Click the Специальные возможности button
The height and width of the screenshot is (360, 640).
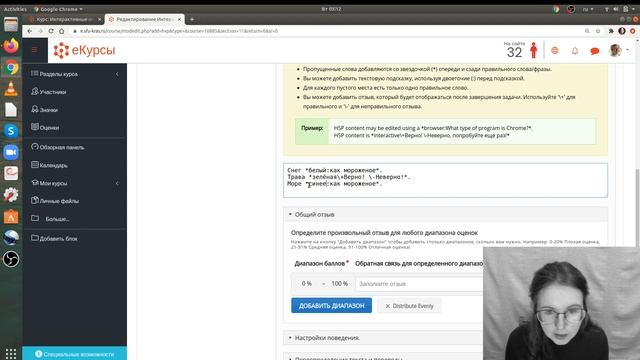[74, 354]
